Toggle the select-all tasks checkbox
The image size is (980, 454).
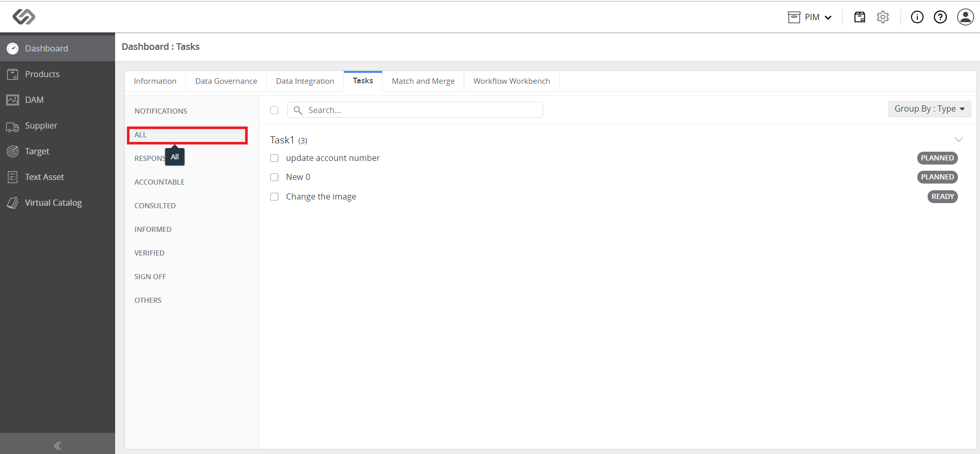coord(274,110)
